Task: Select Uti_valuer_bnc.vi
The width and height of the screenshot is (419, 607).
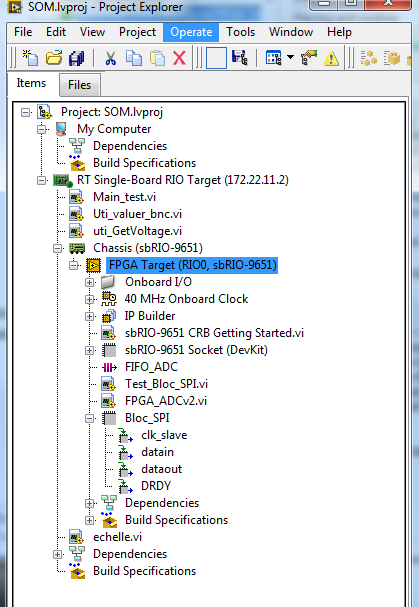Action: 137,214
